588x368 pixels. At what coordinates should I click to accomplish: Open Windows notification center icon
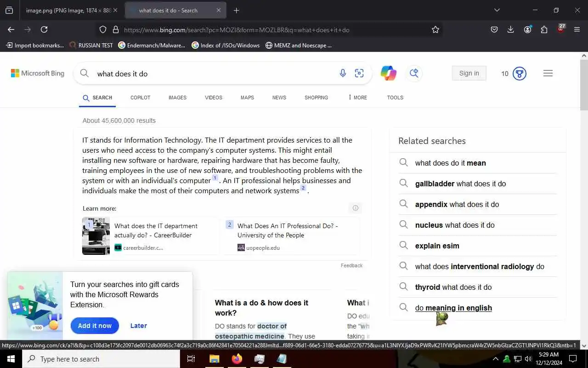[573, 359]
